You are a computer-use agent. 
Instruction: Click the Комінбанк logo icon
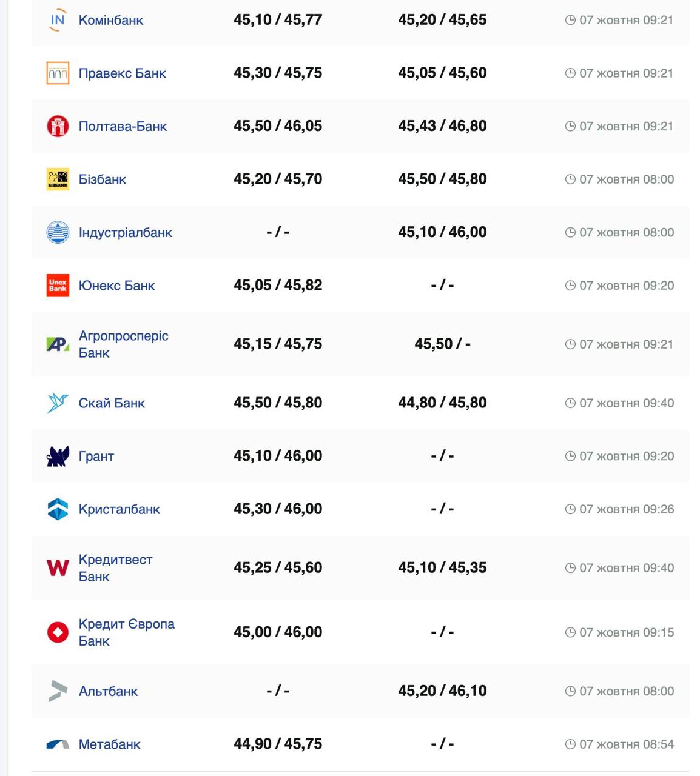[58, 20]
